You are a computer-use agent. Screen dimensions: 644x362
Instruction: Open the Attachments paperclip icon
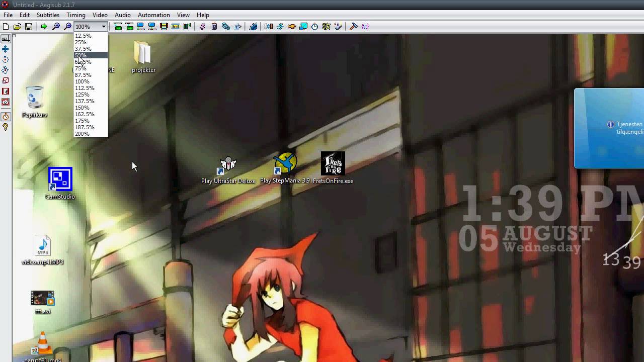[x=226, y=27]
